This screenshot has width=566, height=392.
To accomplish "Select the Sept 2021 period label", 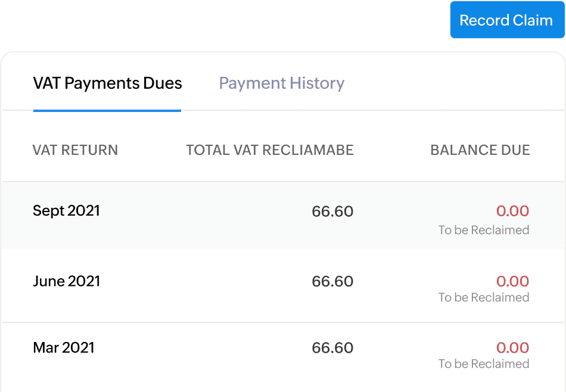I will [x=66, y=211].
